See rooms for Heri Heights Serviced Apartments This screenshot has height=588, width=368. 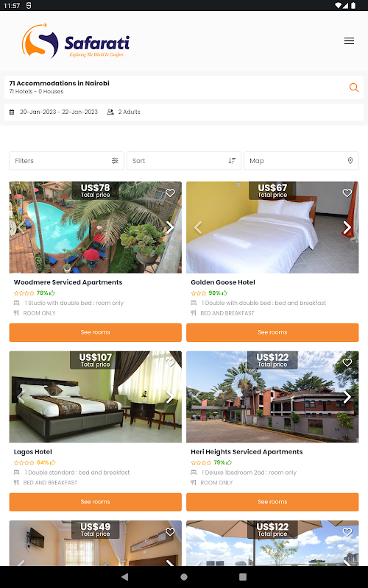click(x=272, y=502)
